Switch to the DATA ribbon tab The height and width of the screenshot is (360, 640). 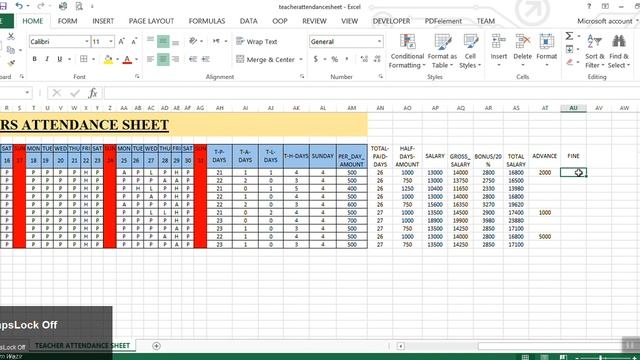coord(248,21)
